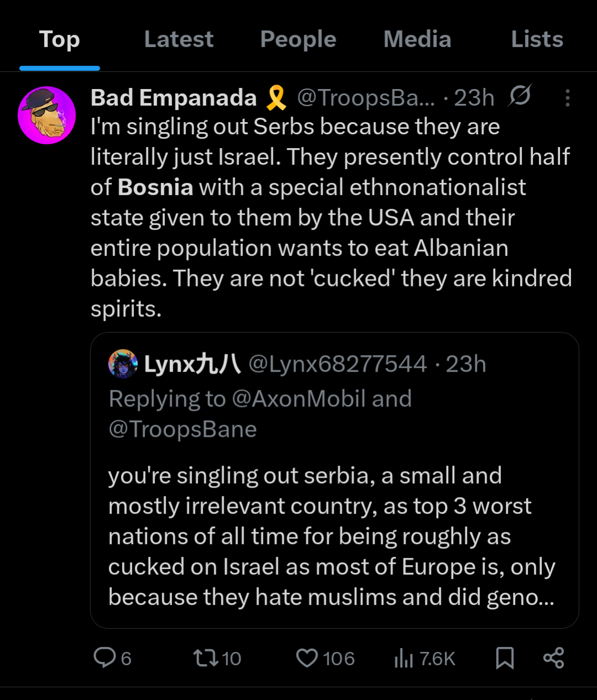Open Lynx's small profile avatar

point(123,364)
